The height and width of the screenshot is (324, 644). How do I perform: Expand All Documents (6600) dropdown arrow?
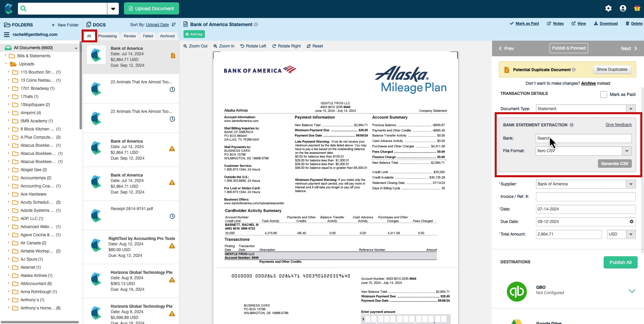coord(76,48)
